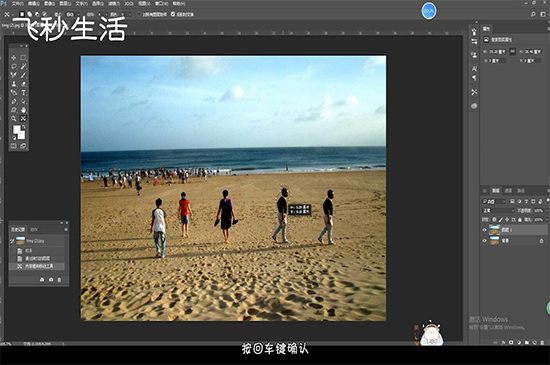550x365 pixels.
Task: Select the Zoom magnifier tool
Action: coord(14,119)
